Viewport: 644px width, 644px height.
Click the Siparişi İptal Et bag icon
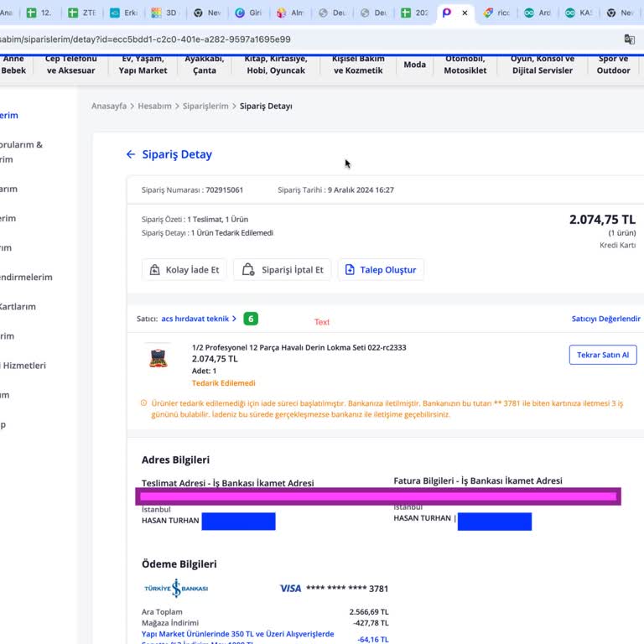[x=248, y=269]
